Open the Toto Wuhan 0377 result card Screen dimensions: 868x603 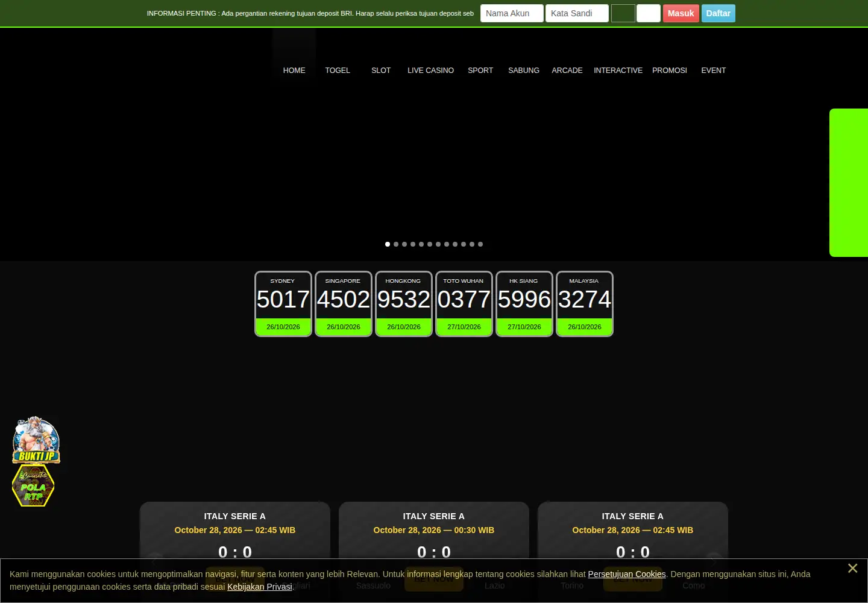[464, 304]
